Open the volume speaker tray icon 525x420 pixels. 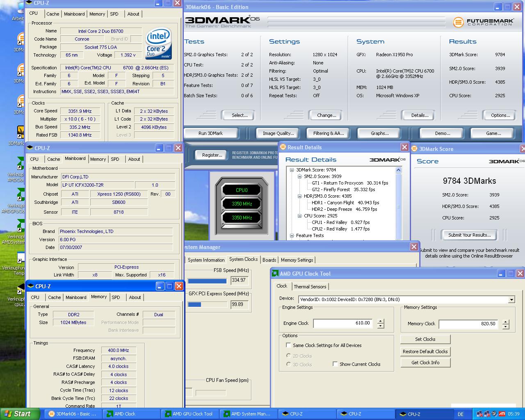point(494,414)
